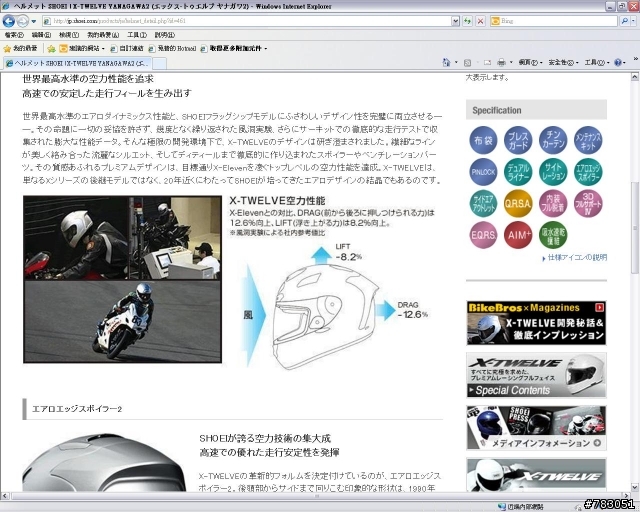The height and width of the screenshot is (512, 640).
Task: Open the メディアインフォメーション banner
Action: click(x=536, y=427)
